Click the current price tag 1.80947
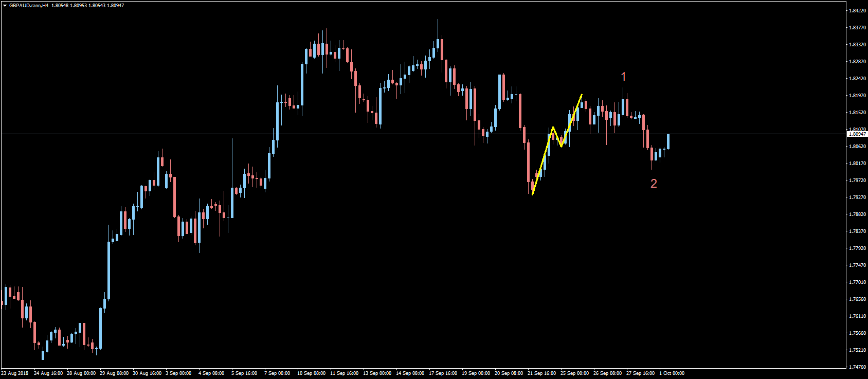 pos(857,134)
